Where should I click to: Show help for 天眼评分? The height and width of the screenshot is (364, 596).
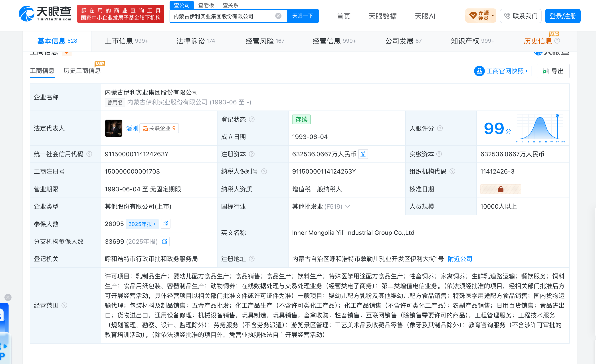[x=440, y=128]
